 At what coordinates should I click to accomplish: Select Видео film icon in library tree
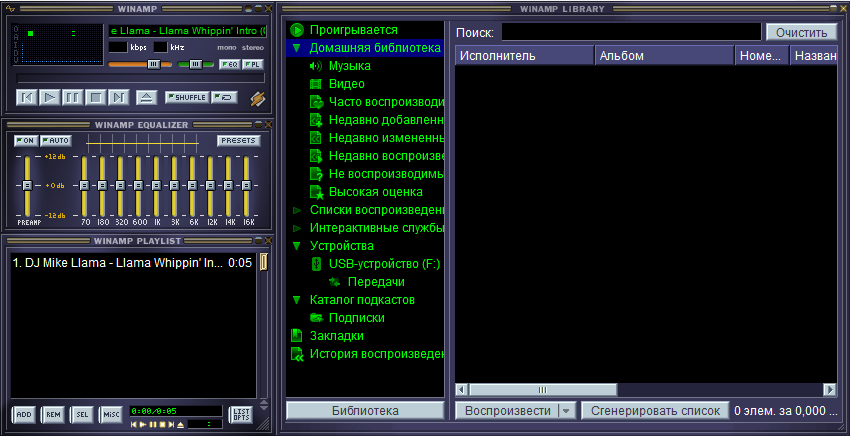point(315,84)
